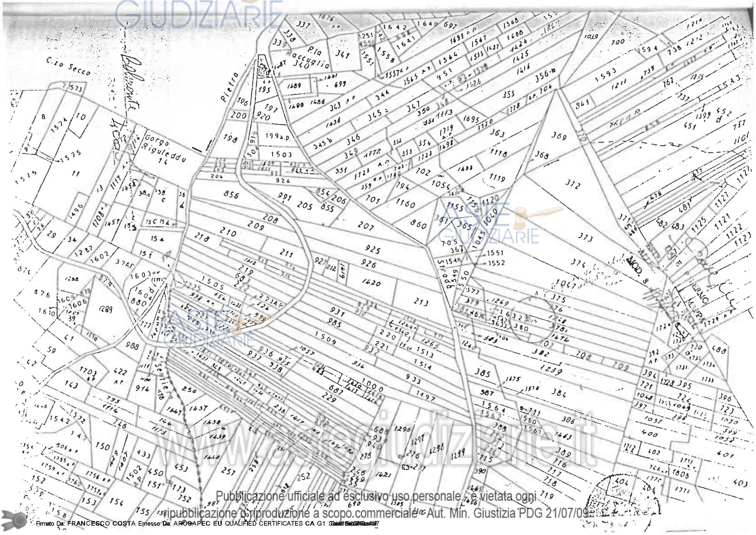Select parcel 213 on the map
756x535 pixels.
pyautogui.click(x=421, y=302)
